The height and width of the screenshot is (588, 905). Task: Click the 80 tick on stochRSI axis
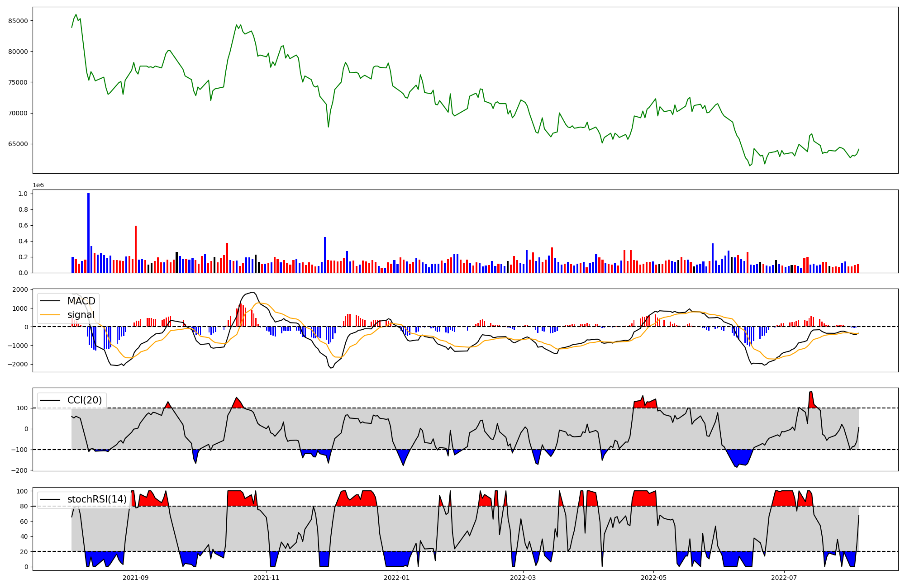[x=24, y=507]
